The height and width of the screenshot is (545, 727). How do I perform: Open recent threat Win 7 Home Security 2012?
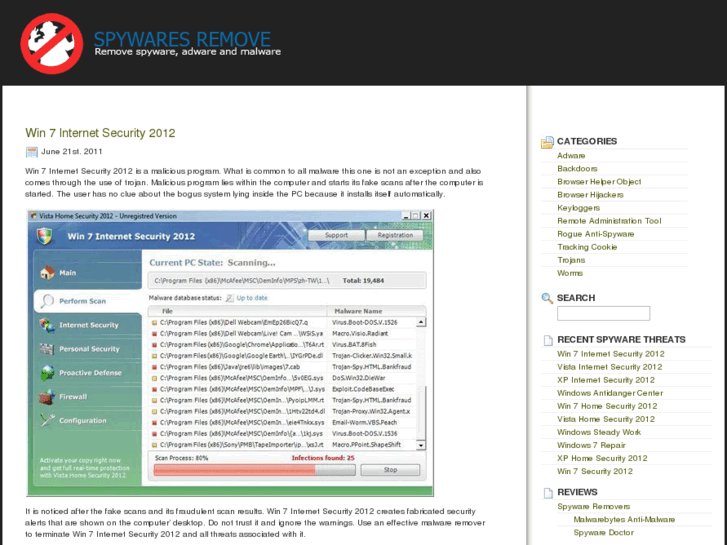(607, 406)
